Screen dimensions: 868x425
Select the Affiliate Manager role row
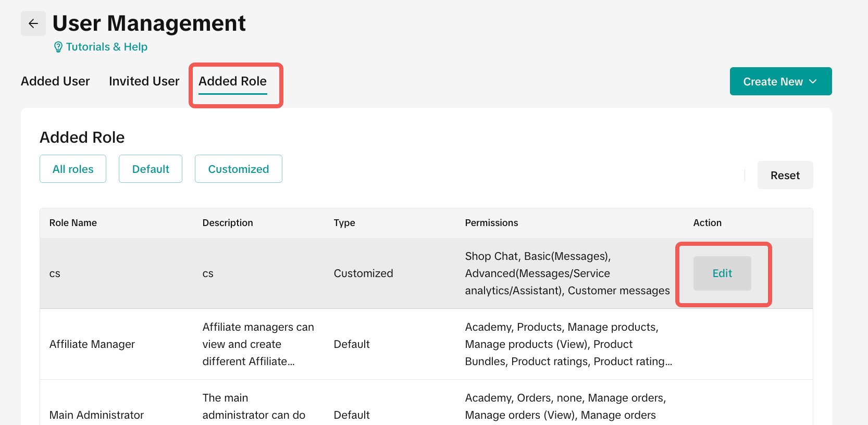[x=92, y=344]
